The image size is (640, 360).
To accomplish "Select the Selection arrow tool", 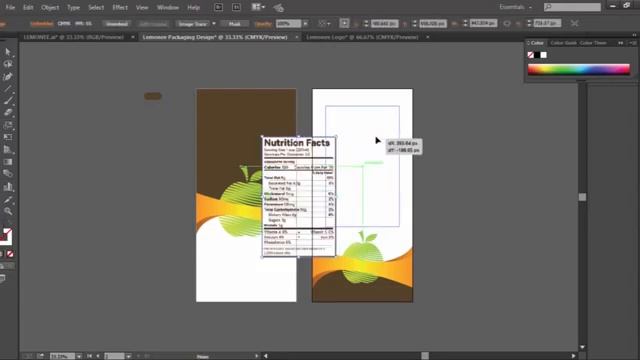I will point(8,52).
